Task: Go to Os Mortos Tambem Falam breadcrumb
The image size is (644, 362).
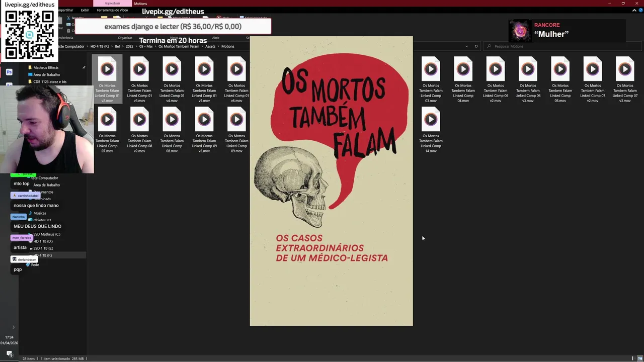Action: click(179, 46)
